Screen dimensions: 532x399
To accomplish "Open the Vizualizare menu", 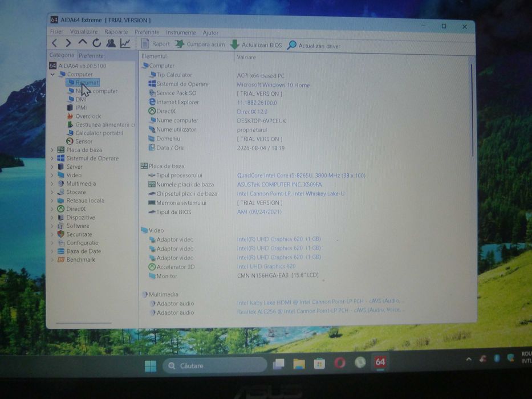I will tap(83, 31).
